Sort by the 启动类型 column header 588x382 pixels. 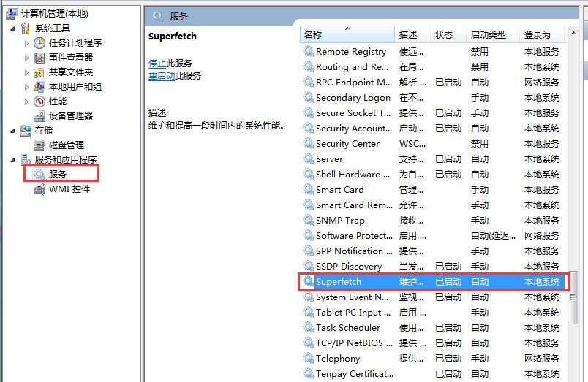click(493, 35)
